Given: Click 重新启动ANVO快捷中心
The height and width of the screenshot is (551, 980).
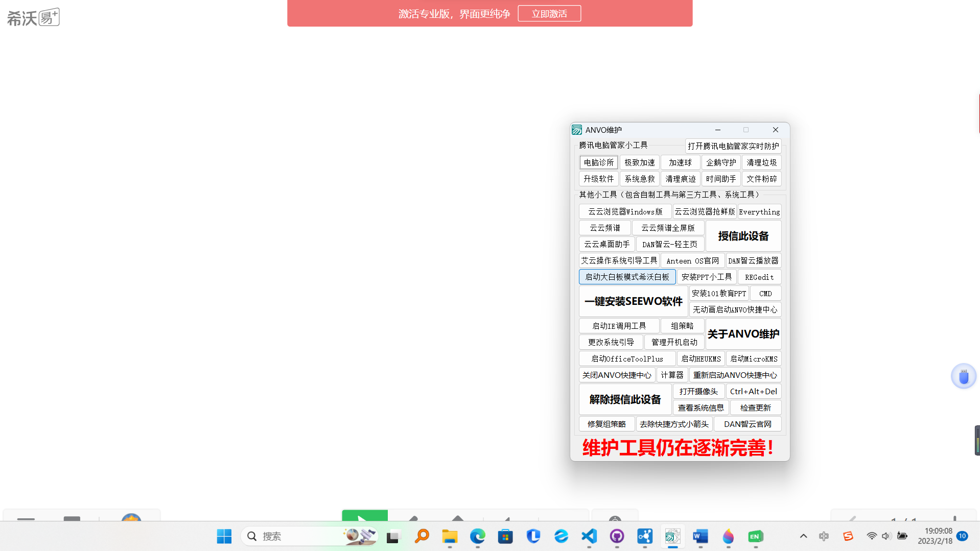Looking at the screenshot, I should pos(735,375).
